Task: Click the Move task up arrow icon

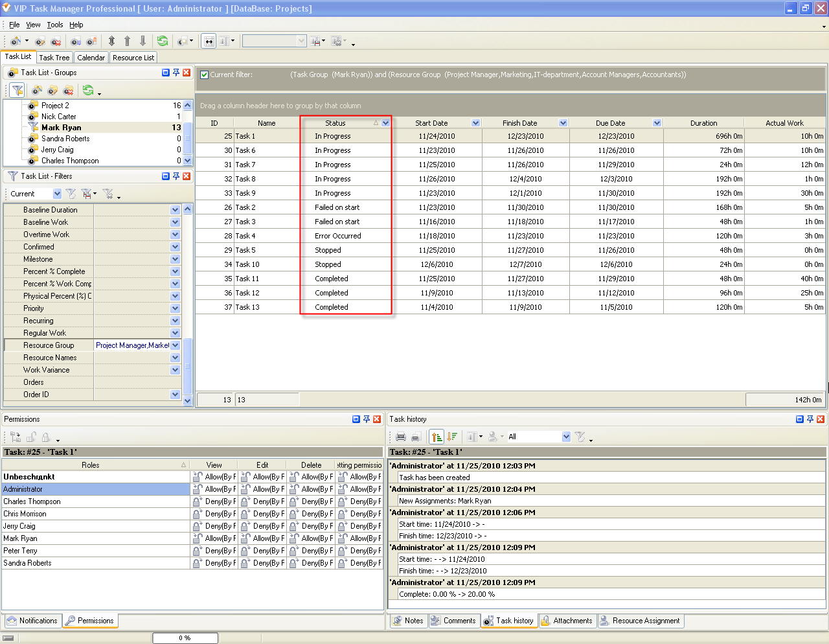Action: click(127, 41)
